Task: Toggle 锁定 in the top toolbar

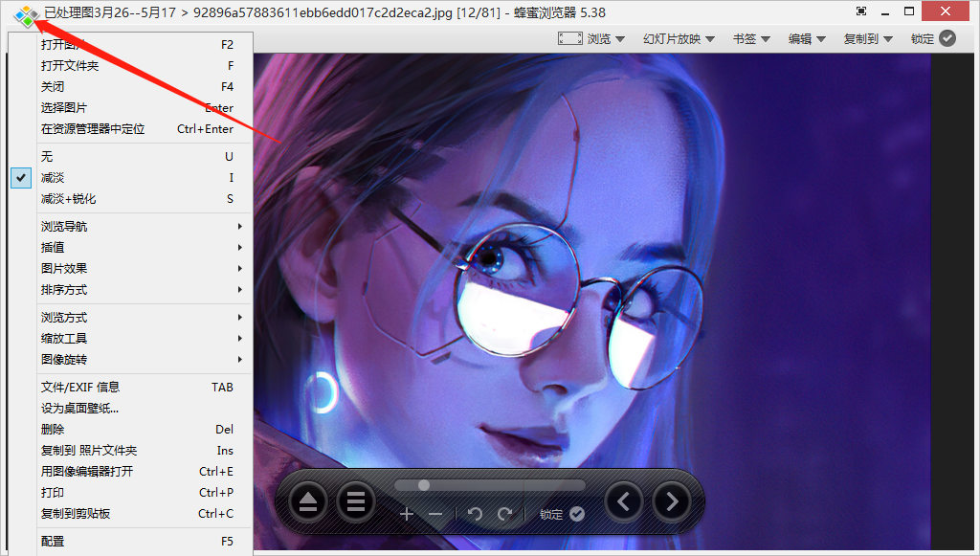Action: pyautogui.click(x=933, y=38)
